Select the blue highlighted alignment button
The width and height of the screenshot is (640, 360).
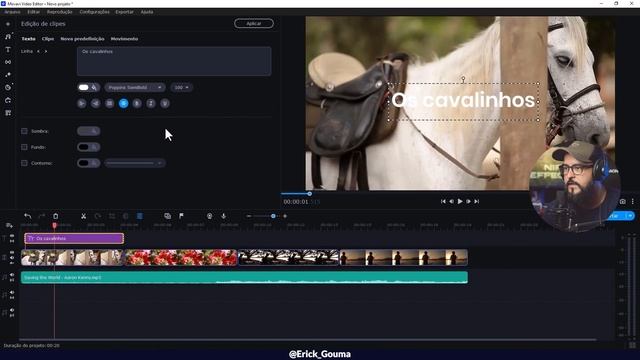[123, 103]
